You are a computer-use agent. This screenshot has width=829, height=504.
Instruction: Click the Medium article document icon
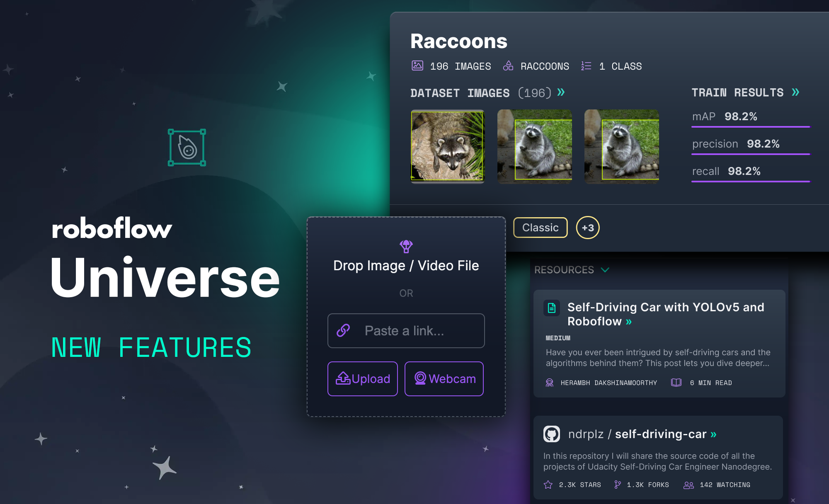pos(551,308)
